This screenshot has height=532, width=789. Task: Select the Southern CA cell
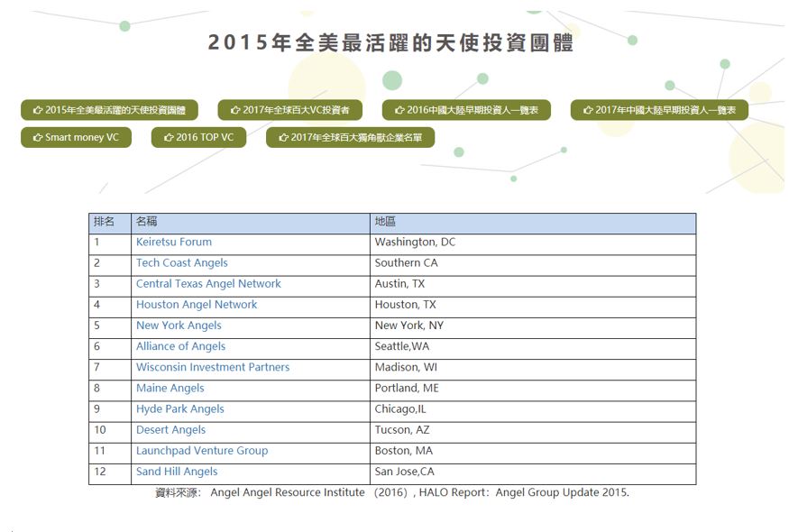pyautogui.click(x=533, y=265)
